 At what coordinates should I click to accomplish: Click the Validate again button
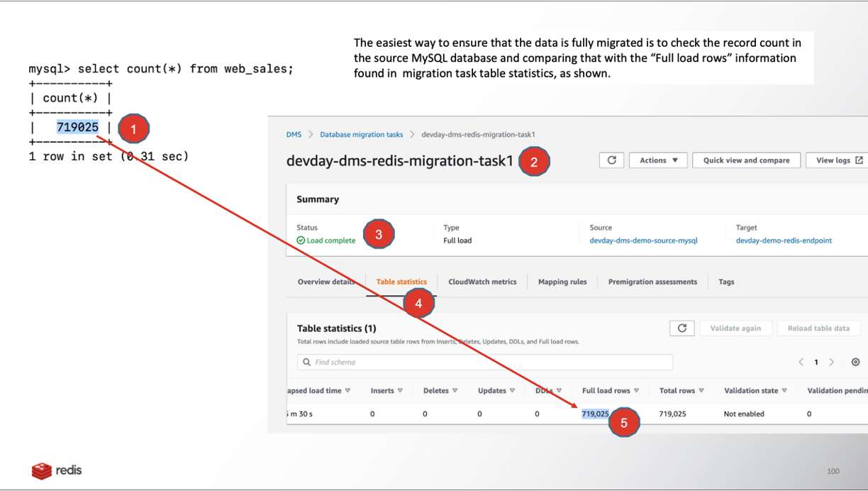pos(735,328)
